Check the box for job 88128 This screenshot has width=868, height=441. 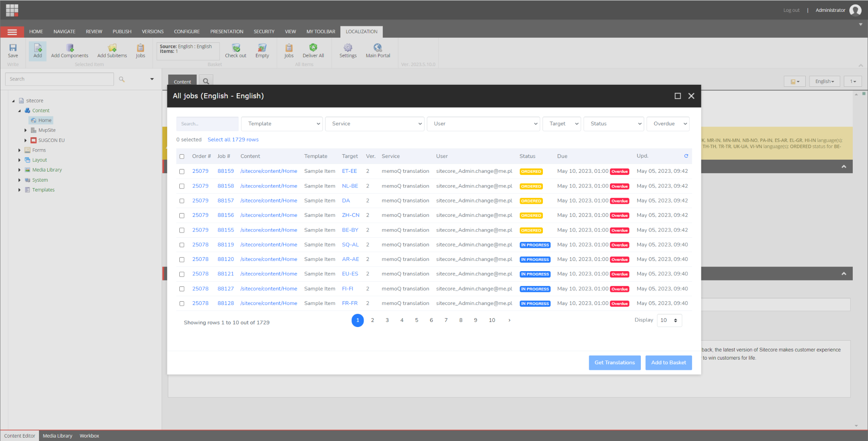point(182,304)
